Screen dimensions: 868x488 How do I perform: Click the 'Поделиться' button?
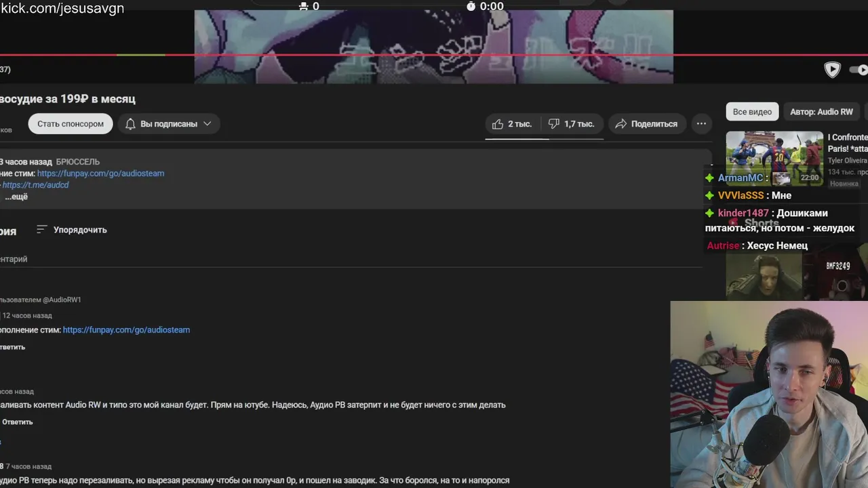click(647, 124)
